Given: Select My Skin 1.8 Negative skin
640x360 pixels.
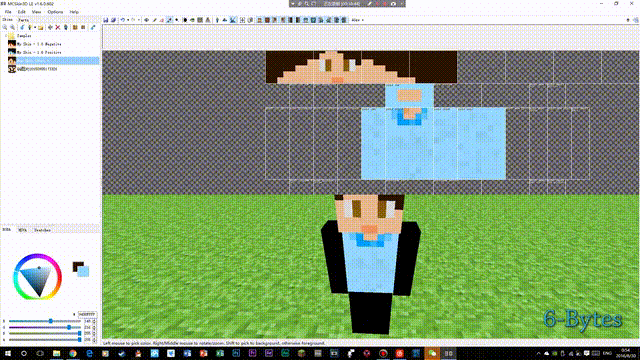Looking at the screenshot, I should (39, 44).
